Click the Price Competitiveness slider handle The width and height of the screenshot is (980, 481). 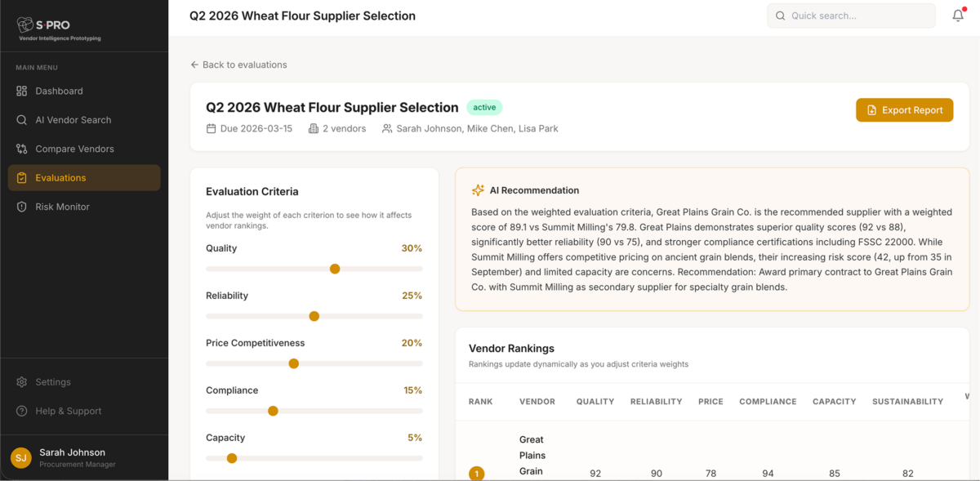[294, 363]
